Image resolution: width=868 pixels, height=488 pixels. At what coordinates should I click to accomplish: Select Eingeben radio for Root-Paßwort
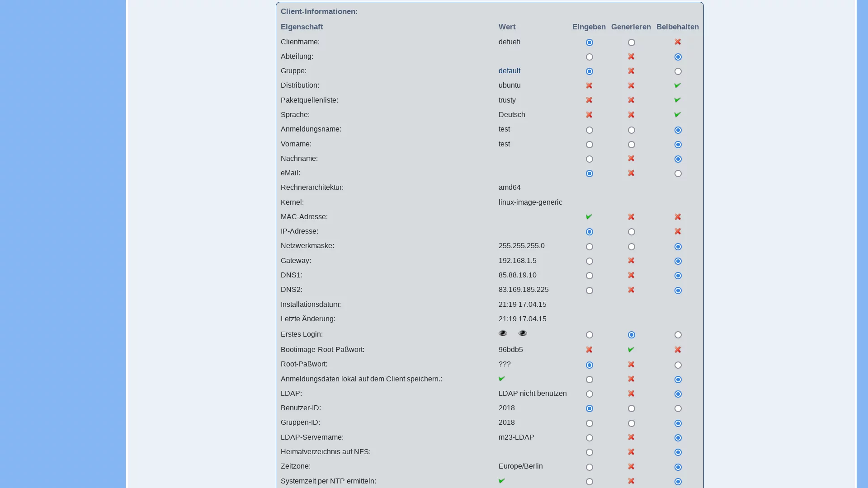pyautogui.click(x=589, y=365)
